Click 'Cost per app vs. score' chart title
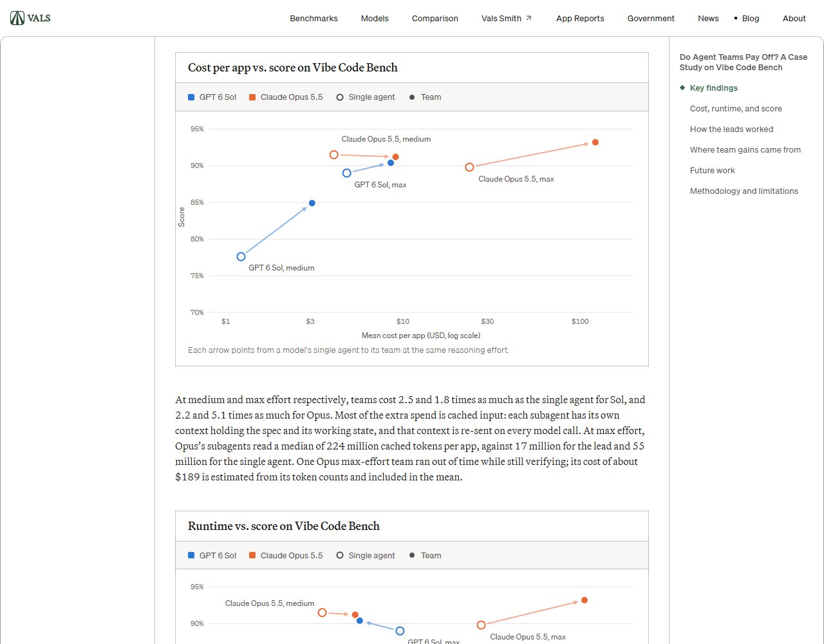 click(x=292, y=68)
